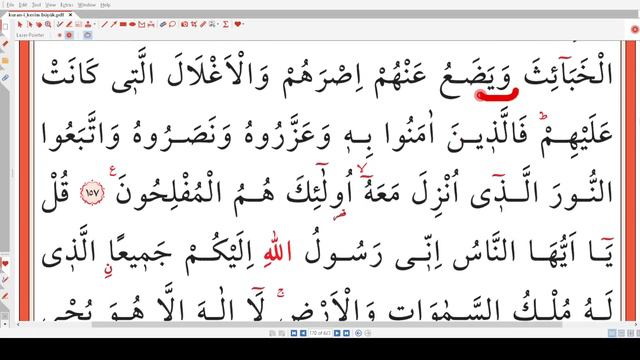Select the red arrow selection tool

(x=20, y=25)
